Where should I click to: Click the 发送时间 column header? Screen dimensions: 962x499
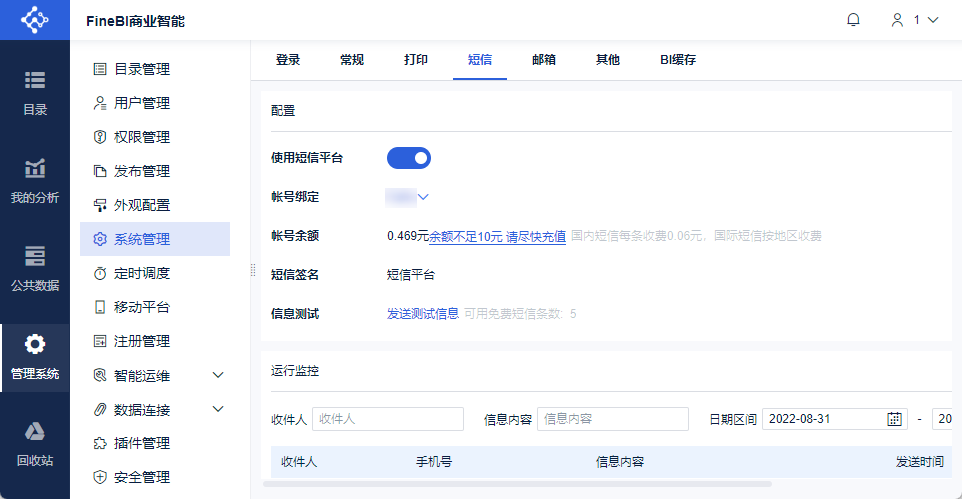[x=920, y=462]
